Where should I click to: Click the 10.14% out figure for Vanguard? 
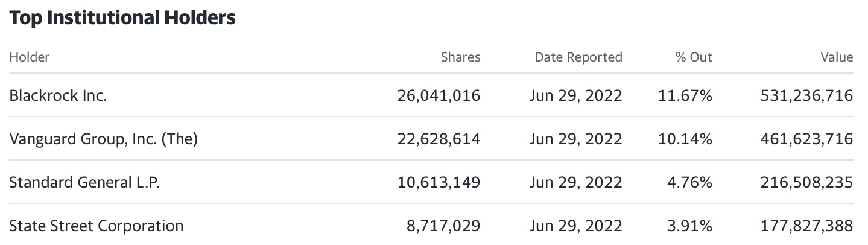(x=685, y=139)
